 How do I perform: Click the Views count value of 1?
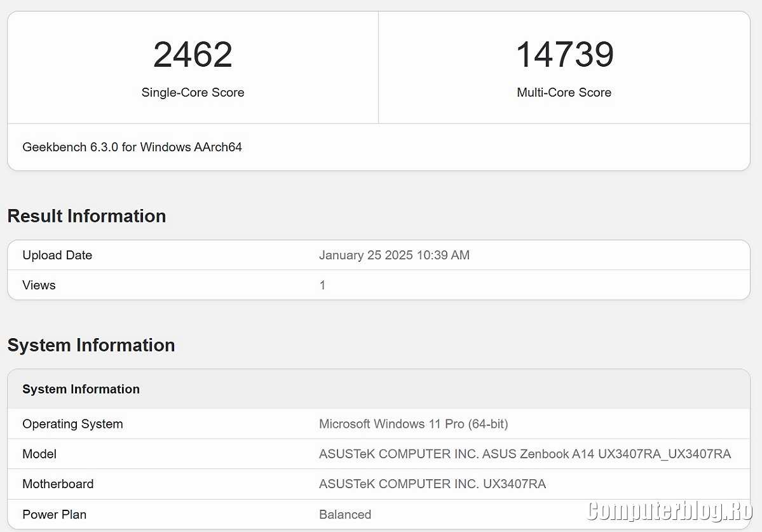[x=322, y=285]
